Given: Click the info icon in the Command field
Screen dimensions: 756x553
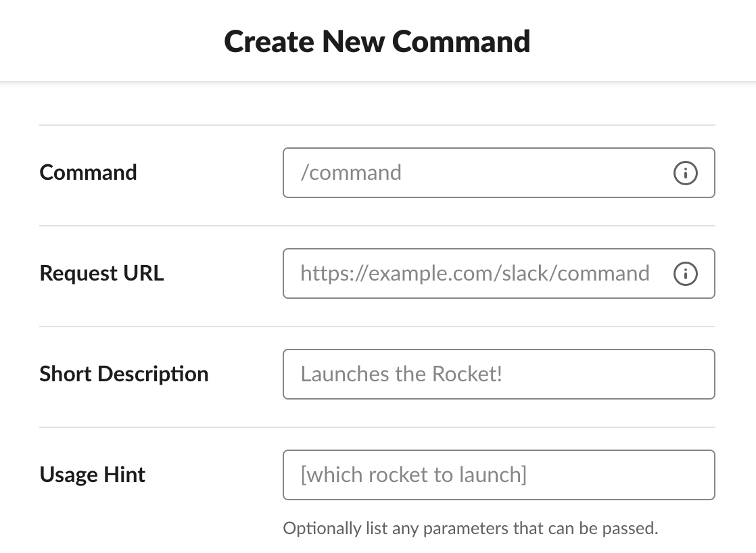Looking at the screenshot, I should (685, 173).
